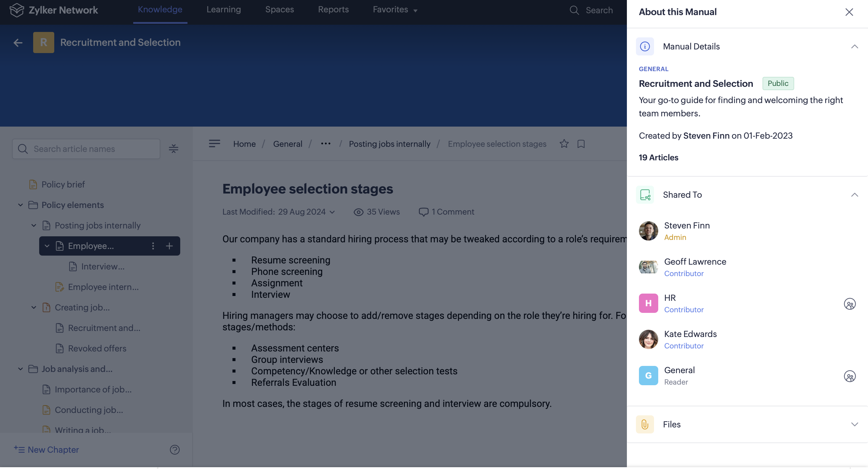Click the table of contents lines icon
The width and height of the screenshot is (868, 469).
(x=214, y=144)
